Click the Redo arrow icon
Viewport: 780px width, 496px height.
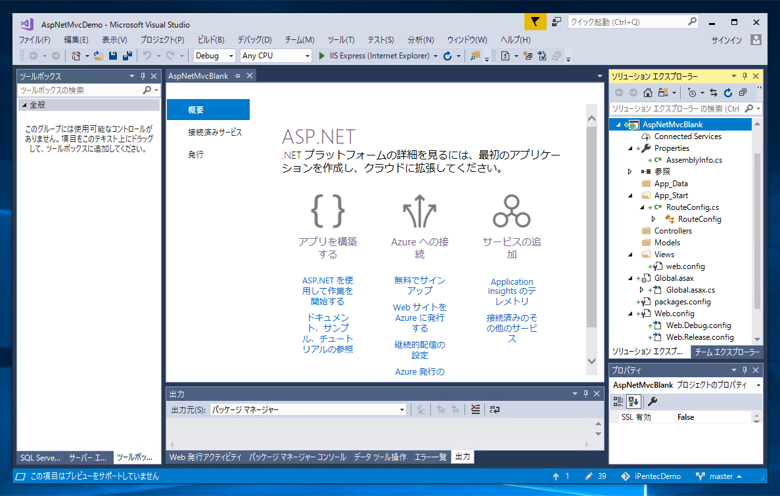pyautogui.click(x=170, y=56)
